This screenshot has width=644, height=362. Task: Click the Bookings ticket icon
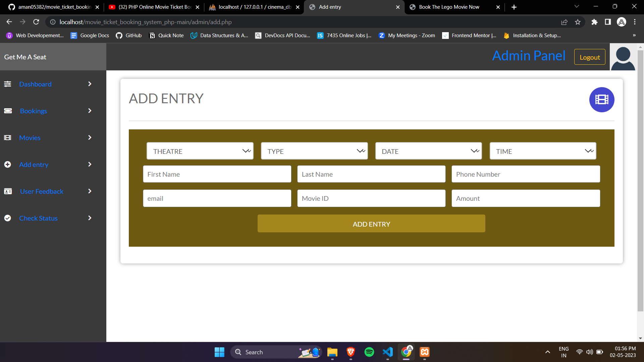pos(7,111)
